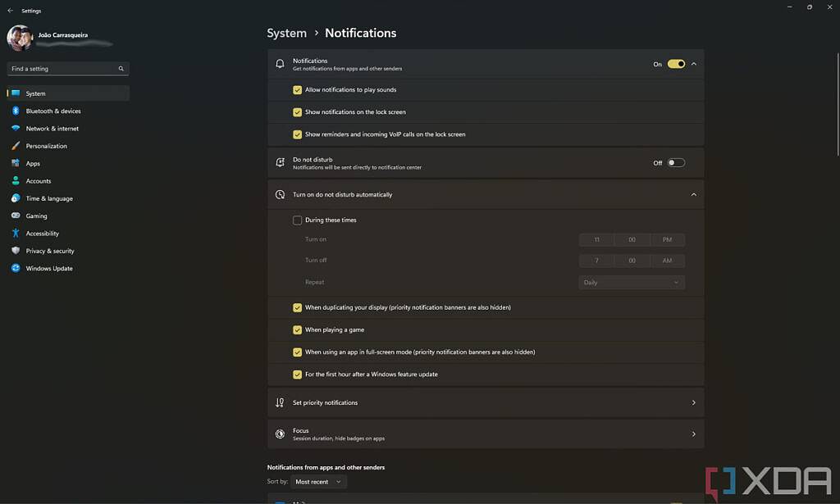The image size is (840, 504).
Task: Click João Carrasqueira's profile avatar
Action: [18, 36]
